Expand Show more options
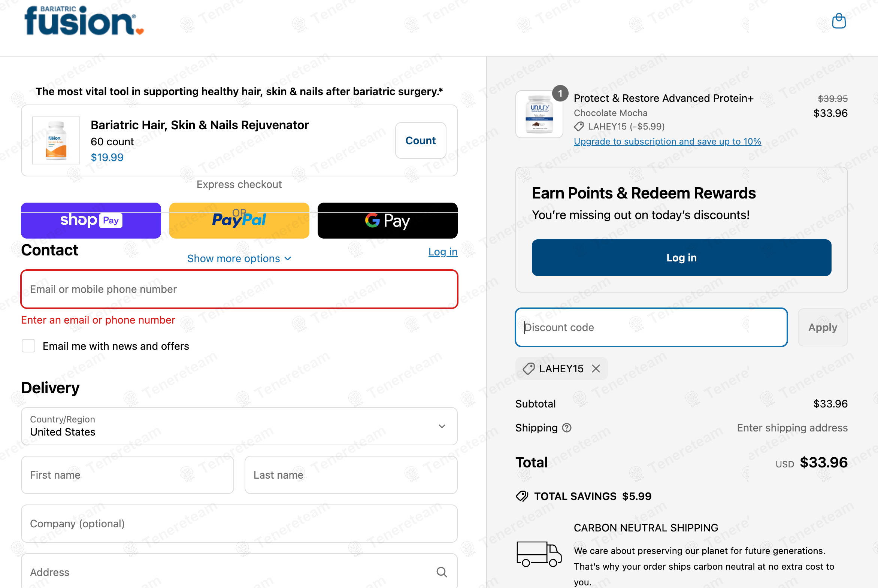Image resolution: width=878 pixels, height=588 pixels. (239, 258)
